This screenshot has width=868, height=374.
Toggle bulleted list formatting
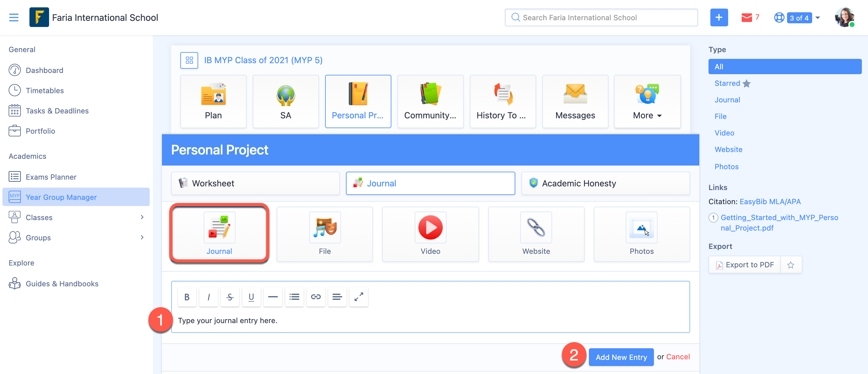294,296
